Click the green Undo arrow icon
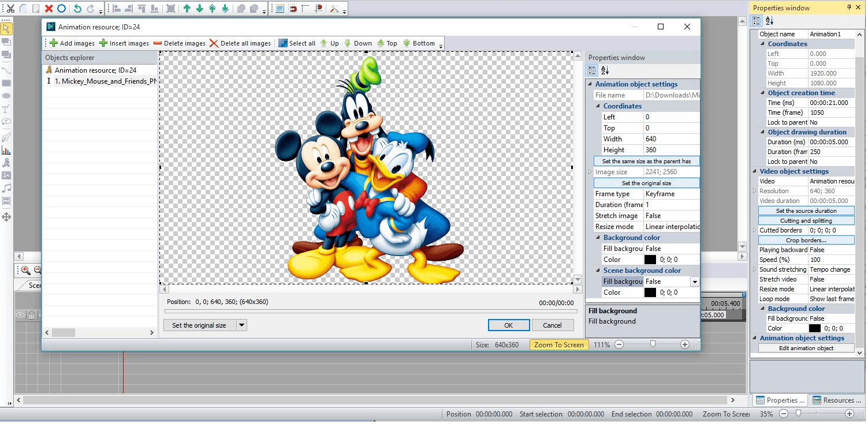Image resolution: width=868 pixels, height=424 pixels. [78, 9]
